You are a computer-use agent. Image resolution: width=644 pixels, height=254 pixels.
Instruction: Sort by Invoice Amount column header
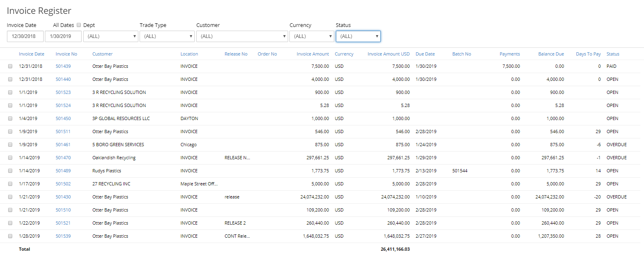click(x=313, y=54)
